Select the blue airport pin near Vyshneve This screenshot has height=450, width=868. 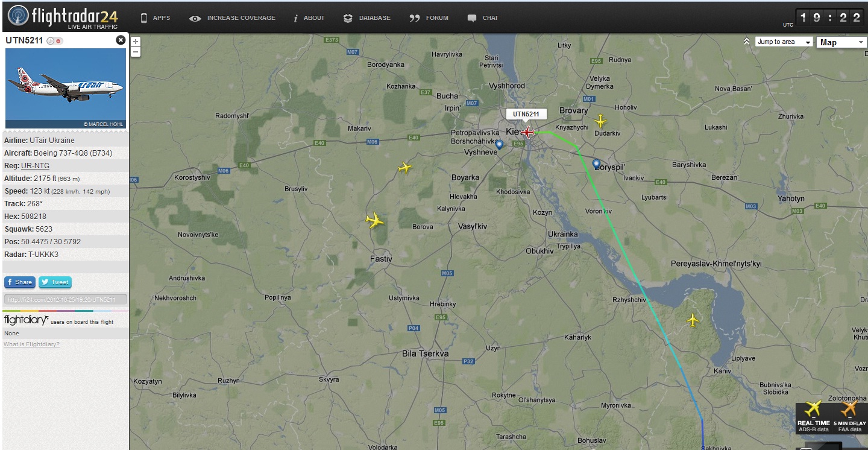click(499, 145)
